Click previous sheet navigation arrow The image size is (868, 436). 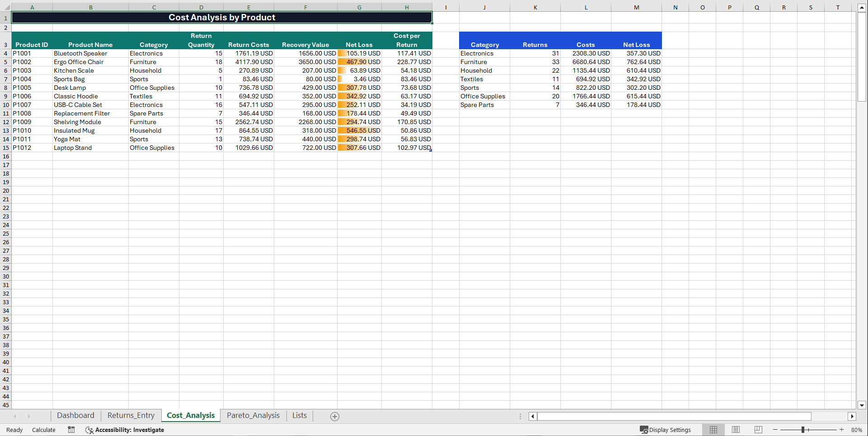(15, 416)
